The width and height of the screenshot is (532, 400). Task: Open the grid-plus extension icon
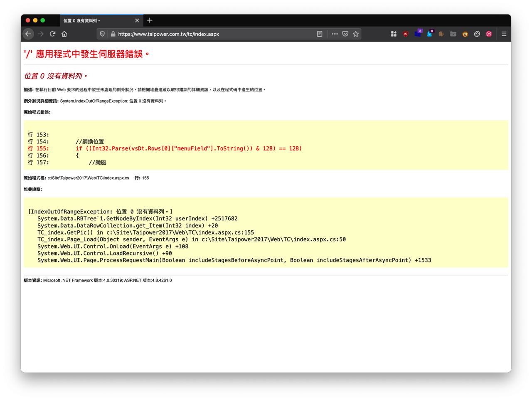pyautogui.click(x=394, y=34)
